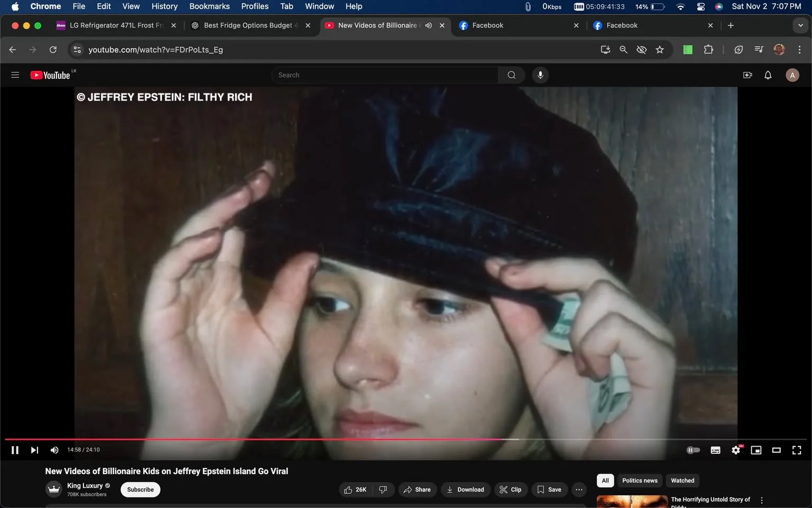Expand the tab search dropdown

click(x=800, y=25)
